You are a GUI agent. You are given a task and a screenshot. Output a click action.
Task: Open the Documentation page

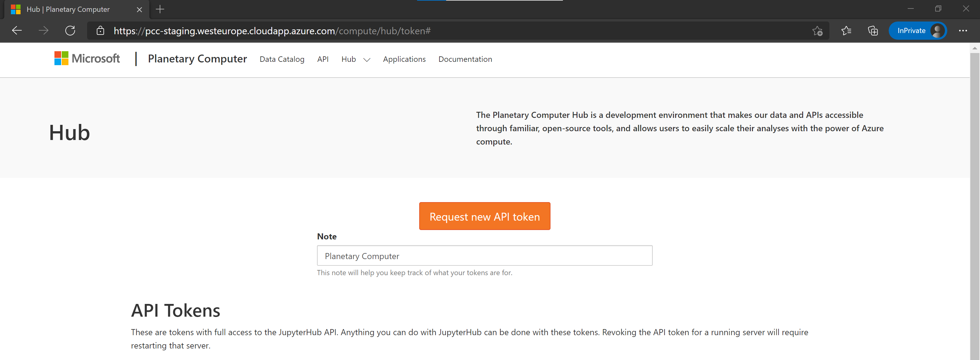pyautogui.click(x=465, y=59)
